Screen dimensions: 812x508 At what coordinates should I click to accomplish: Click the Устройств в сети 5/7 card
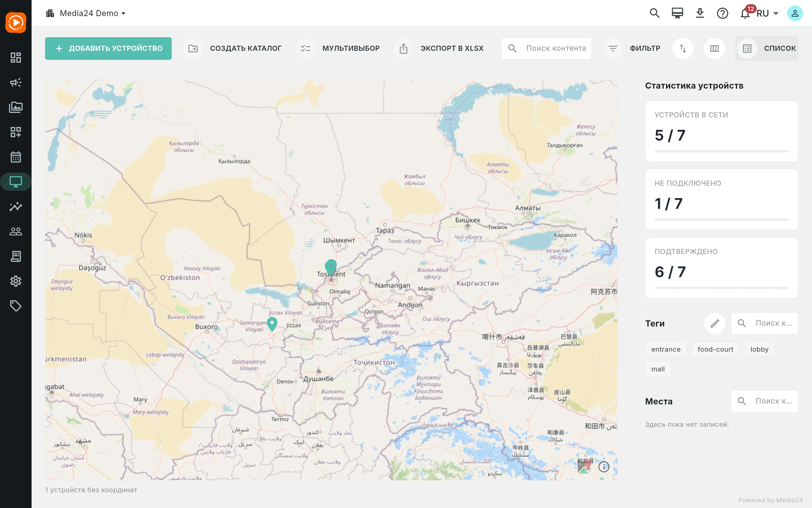pos(721,131)
